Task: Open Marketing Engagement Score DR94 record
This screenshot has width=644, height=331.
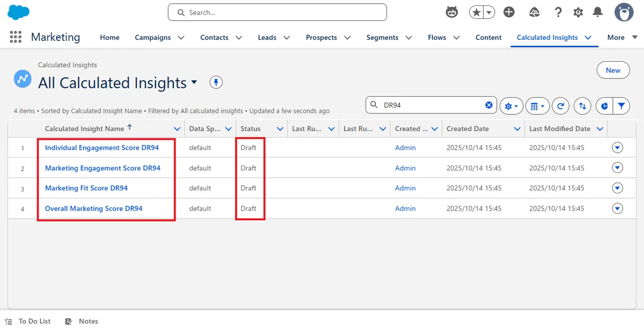Action: [103, 168]
